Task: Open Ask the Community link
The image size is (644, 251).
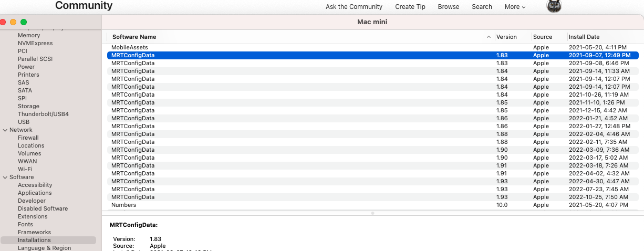Action: click(x=354, y=7)
